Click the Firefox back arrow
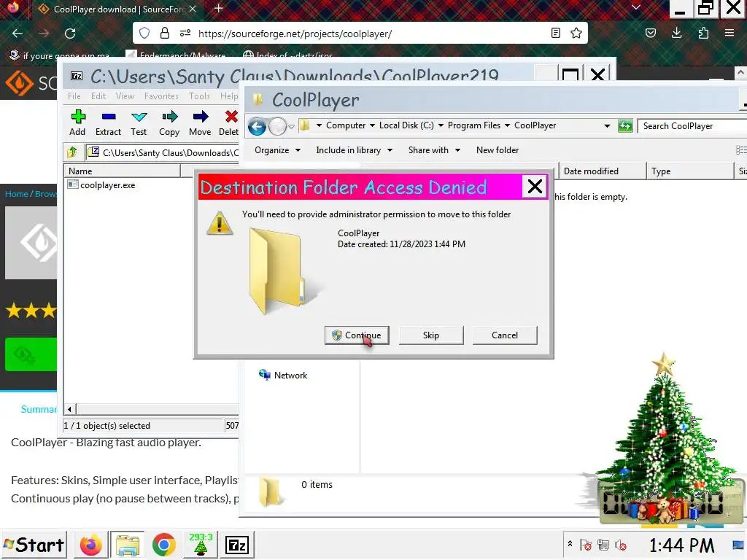Image resolution: width=747 pixels, height=560 pixels. coord(18,34)
